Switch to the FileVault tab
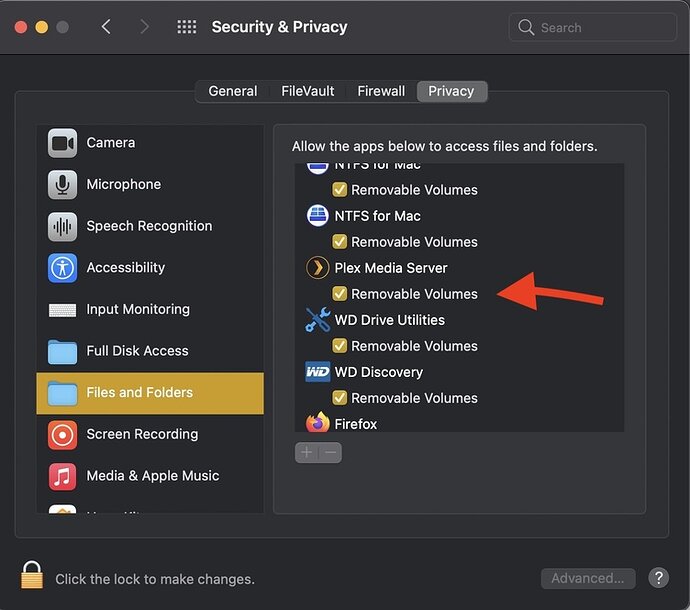This screenshot has height=610, width=690. (308, 91)
